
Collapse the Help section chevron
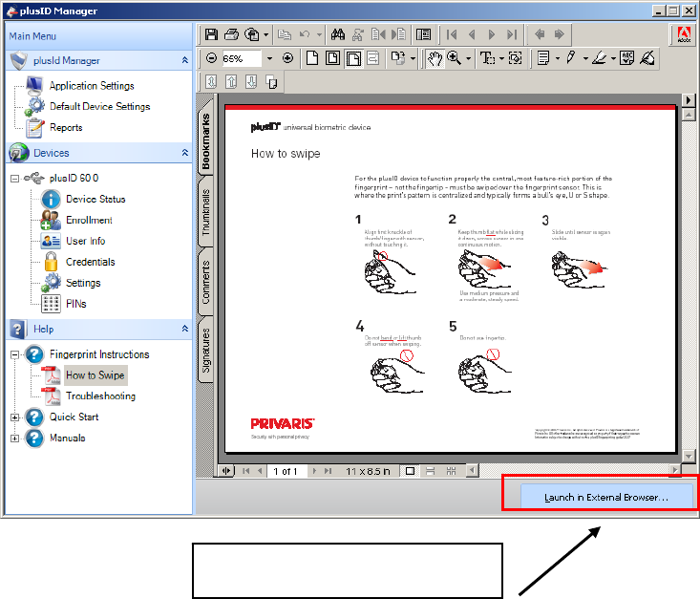click(185, 329)
